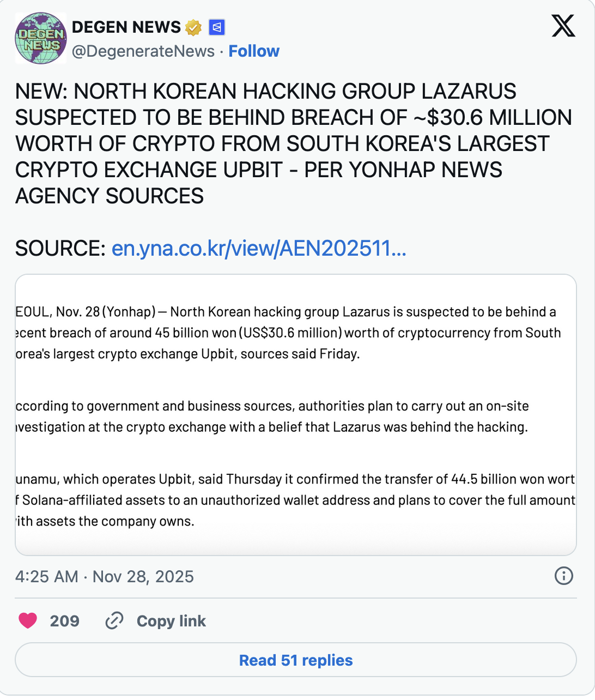Click the 209 likes count
Image resolution: width=595 pixels, height=700 pixels.
pos(64,621)
